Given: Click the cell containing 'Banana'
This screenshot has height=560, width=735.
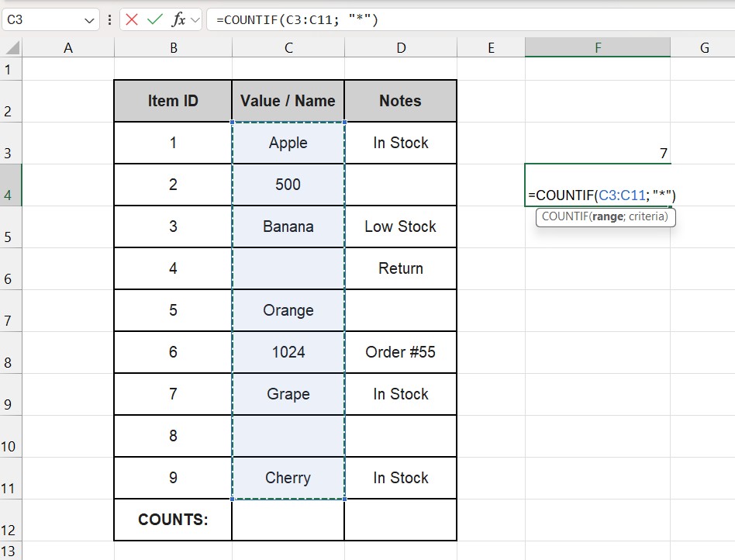Looking at the screenshot, I should point(288,226).
